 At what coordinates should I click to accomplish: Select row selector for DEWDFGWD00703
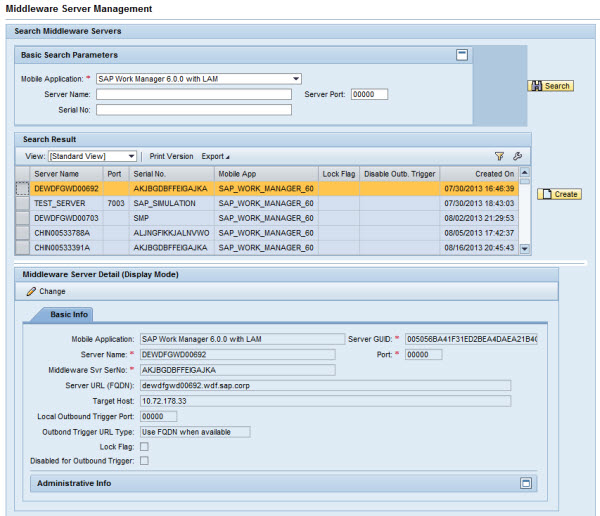point(22,218)
